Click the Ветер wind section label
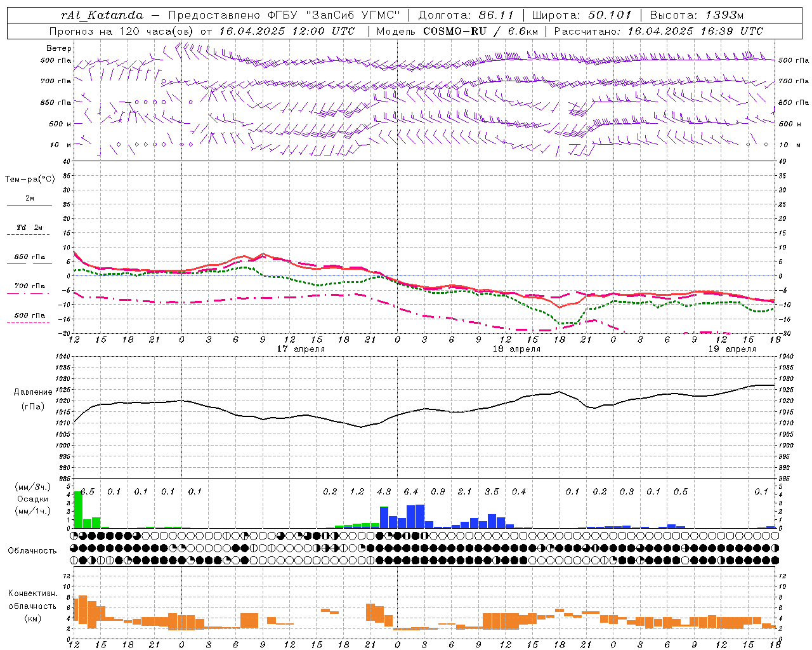 59,48
